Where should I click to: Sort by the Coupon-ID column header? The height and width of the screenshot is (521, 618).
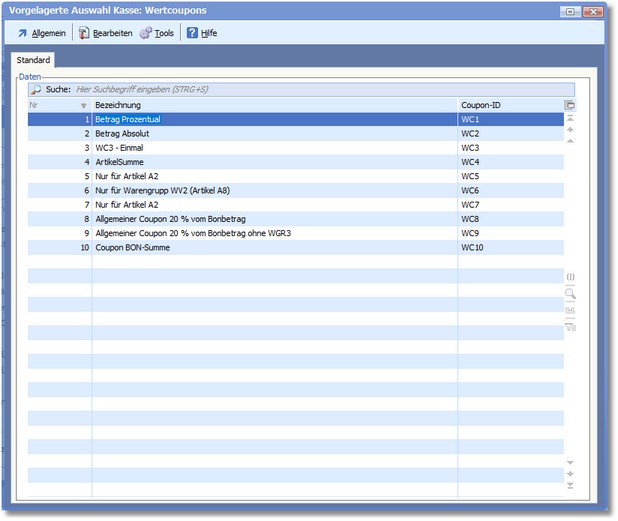[x=508, y=105]
